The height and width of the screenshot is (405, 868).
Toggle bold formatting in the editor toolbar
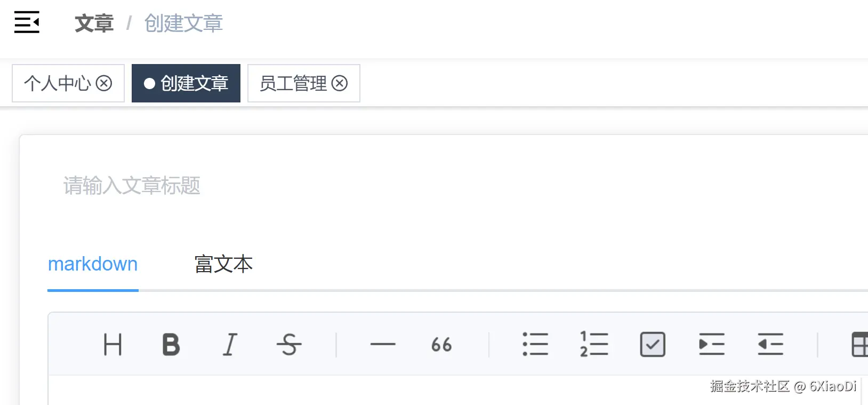(x=171, y=345)
